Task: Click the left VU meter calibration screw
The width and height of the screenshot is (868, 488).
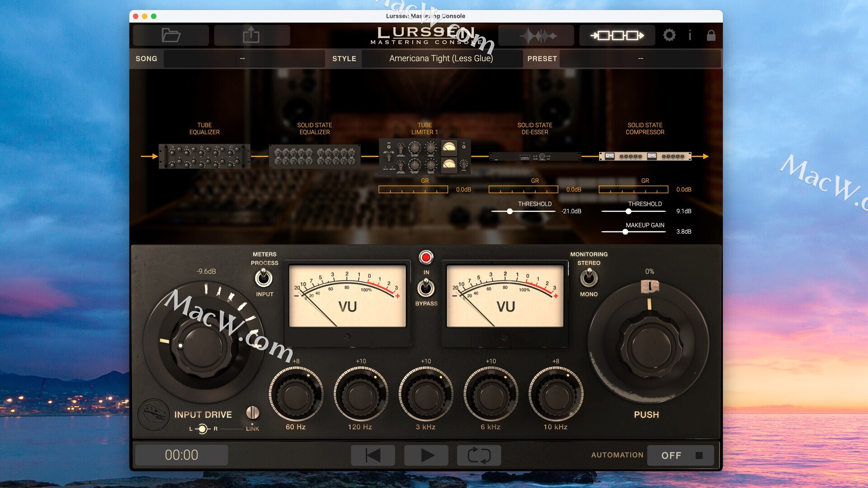Action: click(347, 337)
